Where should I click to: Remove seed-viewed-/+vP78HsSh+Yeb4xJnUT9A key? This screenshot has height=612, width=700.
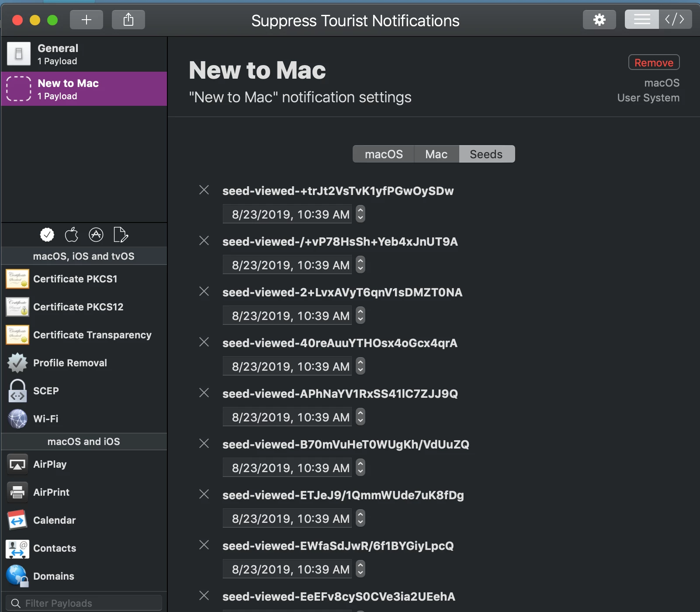tap(204, 240)
